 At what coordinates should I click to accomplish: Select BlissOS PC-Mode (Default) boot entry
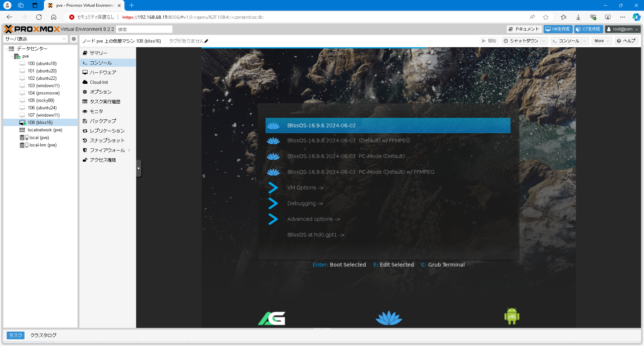tap(388, 156)
